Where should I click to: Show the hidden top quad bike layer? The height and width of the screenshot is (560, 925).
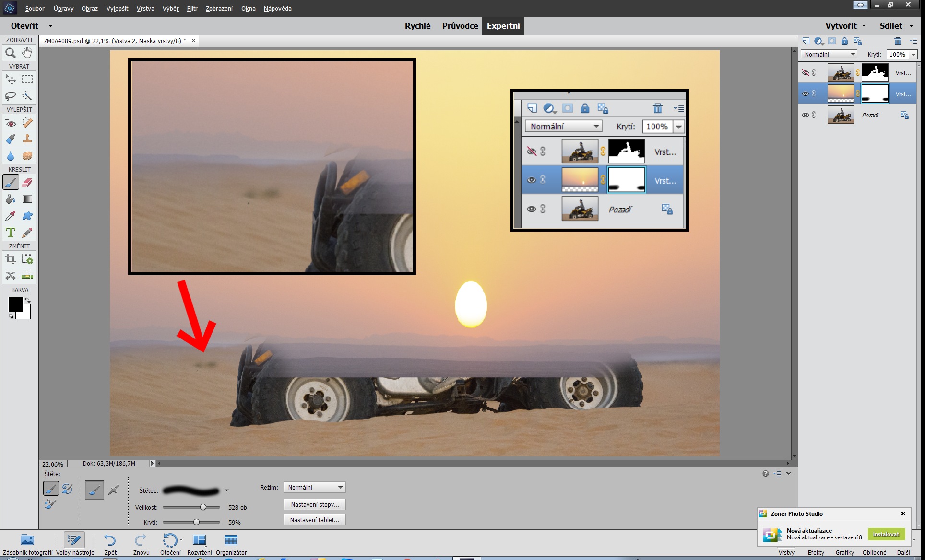tap(806, 73)
